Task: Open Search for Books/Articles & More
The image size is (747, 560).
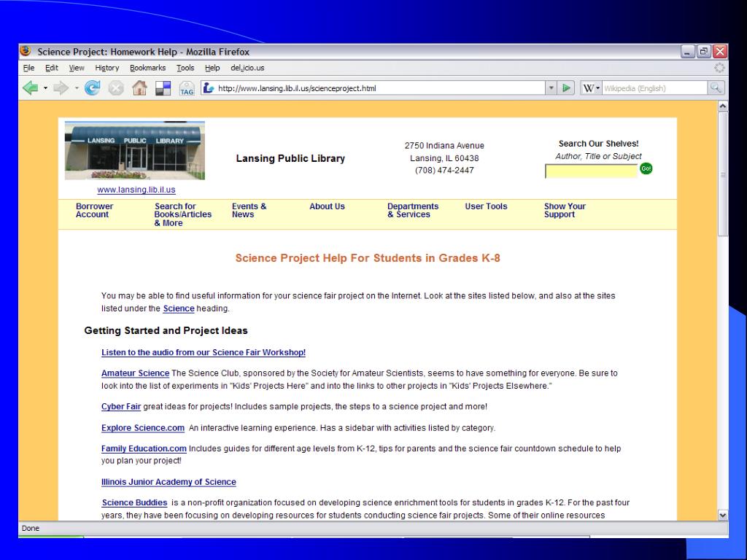Action: (x=182, y=215)
